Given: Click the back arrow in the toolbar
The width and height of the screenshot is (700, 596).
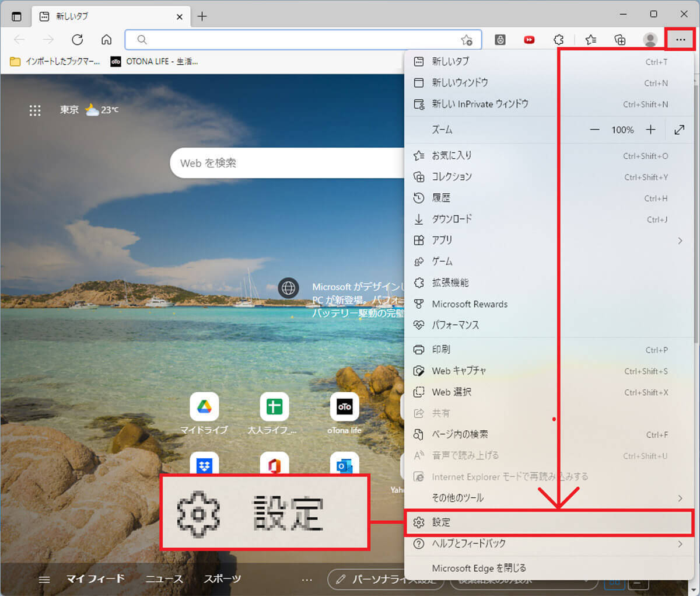Looking at the screenshot, I should (x=19, y=40).
